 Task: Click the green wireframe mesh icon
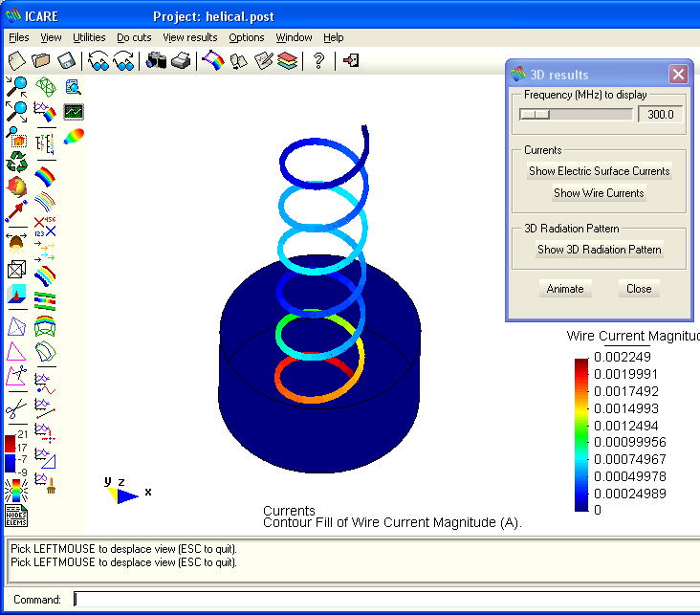46,87
